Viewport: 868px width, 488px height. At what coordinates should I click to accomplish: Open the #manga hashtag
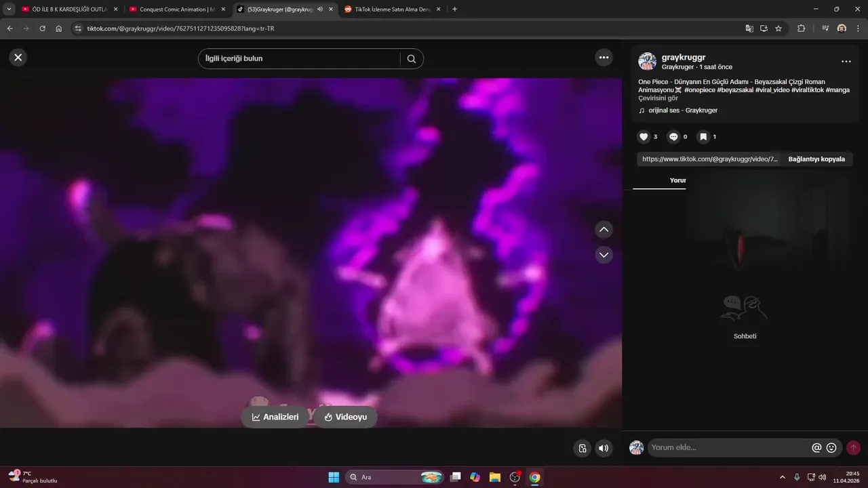pos(837,90)
